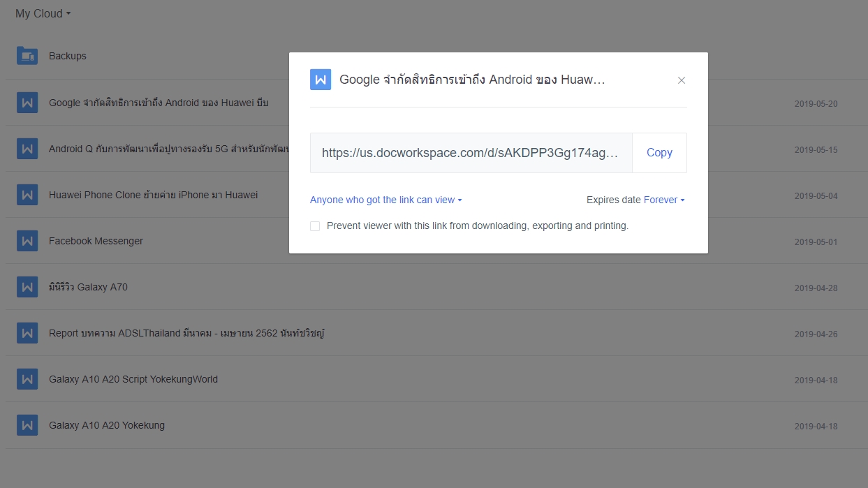
Task: Click the Report ADSLThailand document icon
Action: tap(27, 333)
